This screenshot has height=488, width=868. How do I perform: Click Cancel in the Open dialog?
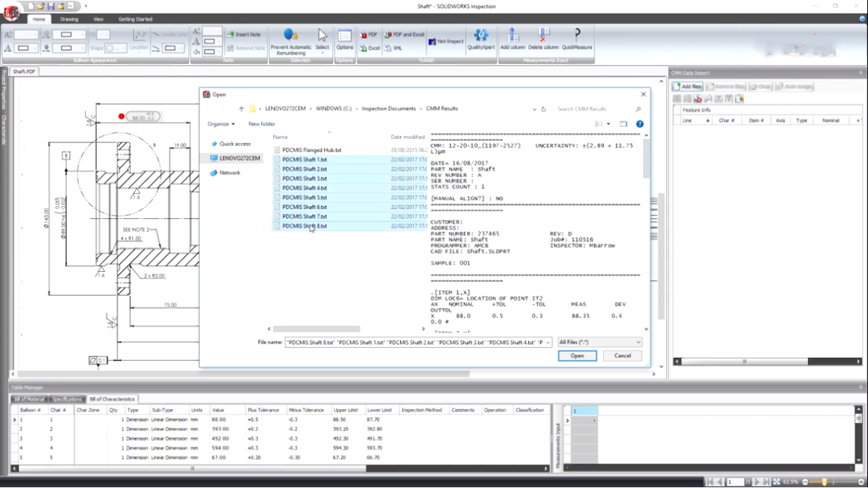(623, 356)
